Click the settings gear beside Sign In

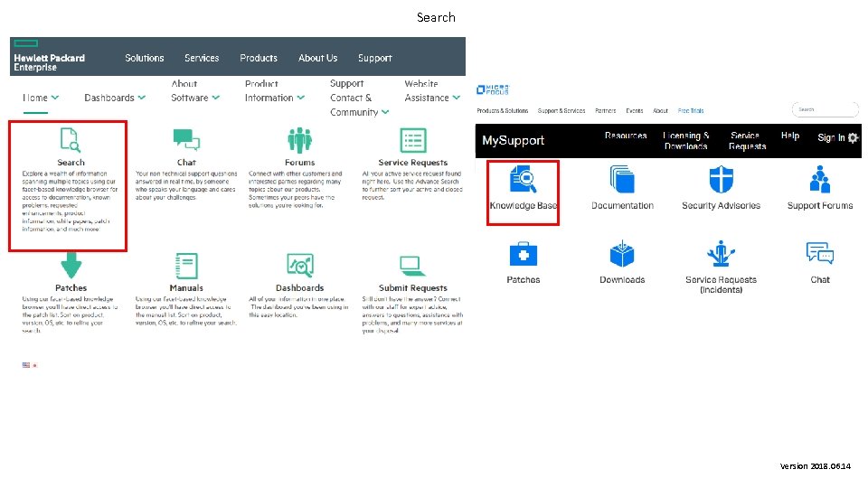853,137
